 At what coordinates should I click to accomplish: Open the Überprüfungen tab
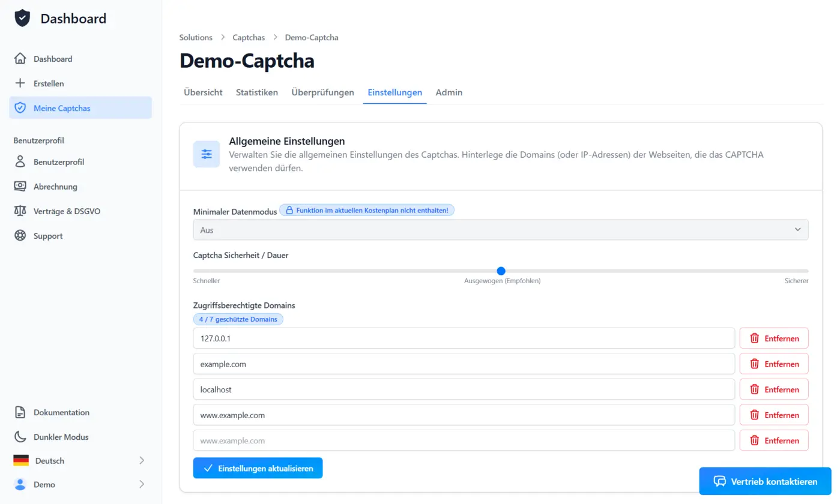322,92
